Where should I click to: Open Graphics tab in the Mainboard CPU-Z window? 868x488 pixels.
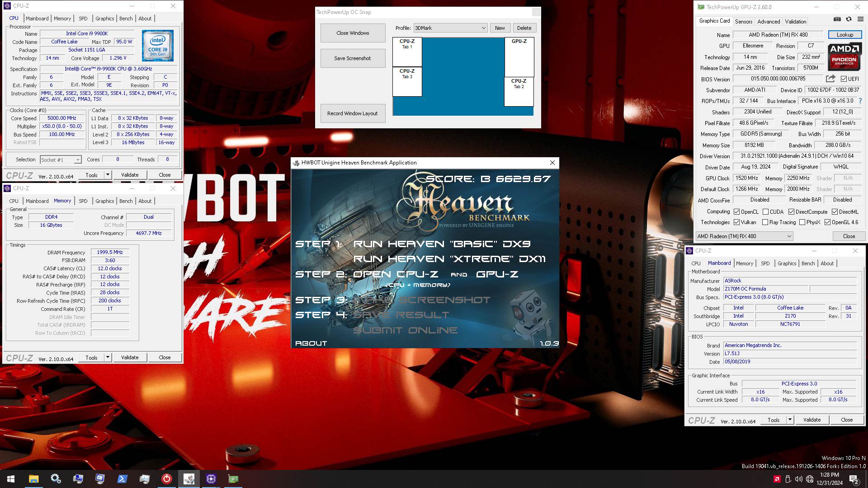[787, 263]
